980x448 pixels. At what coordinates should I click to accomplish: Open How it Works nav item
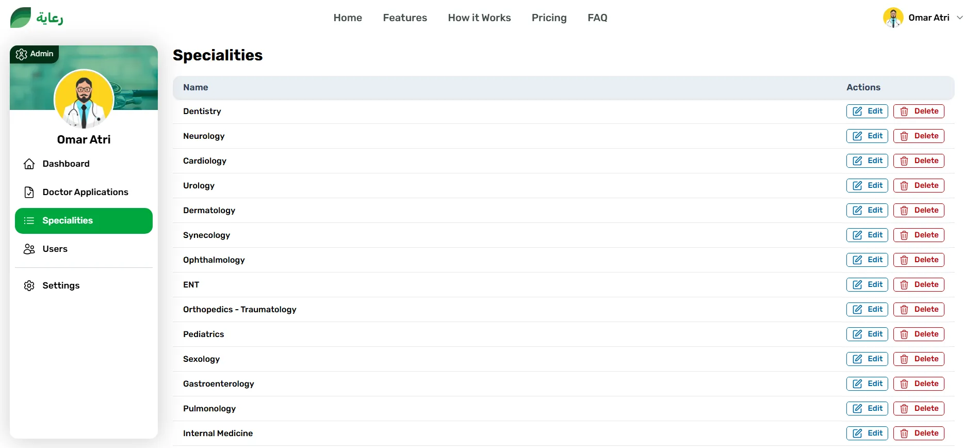[x=479, y=18]
